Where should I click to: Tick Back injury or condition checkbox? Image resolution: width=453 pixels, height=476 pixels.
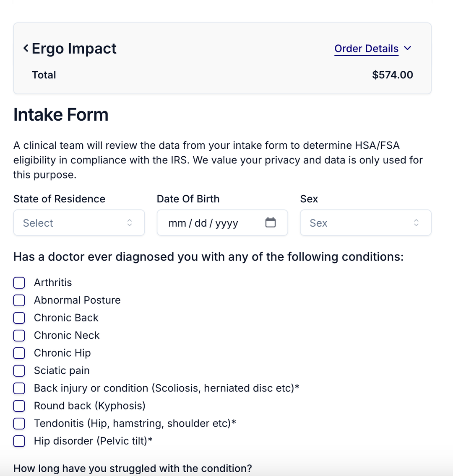pyautogui.click(x=19, y=388)
